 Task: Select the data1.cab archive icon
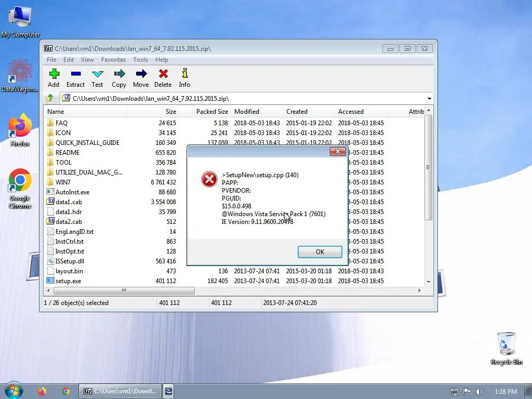click(x=50, y=202)
